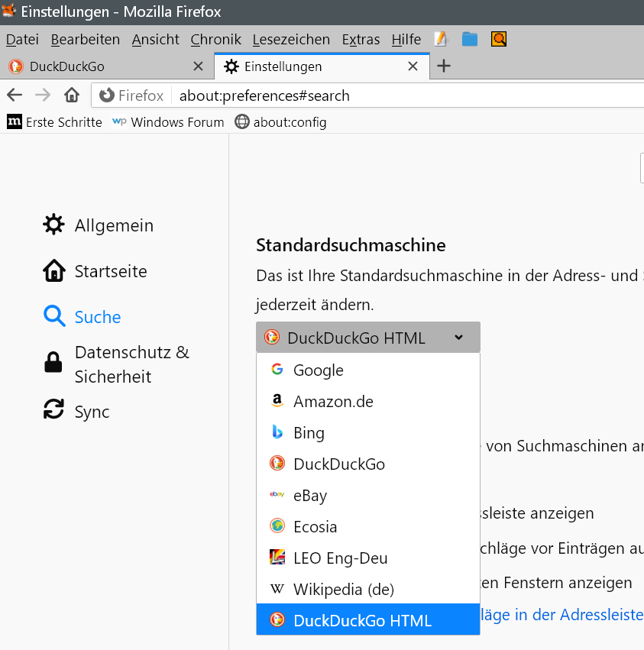
Task: Open the Lesezeichen menu
Action: pyautogui.click(x=291, y=40)
